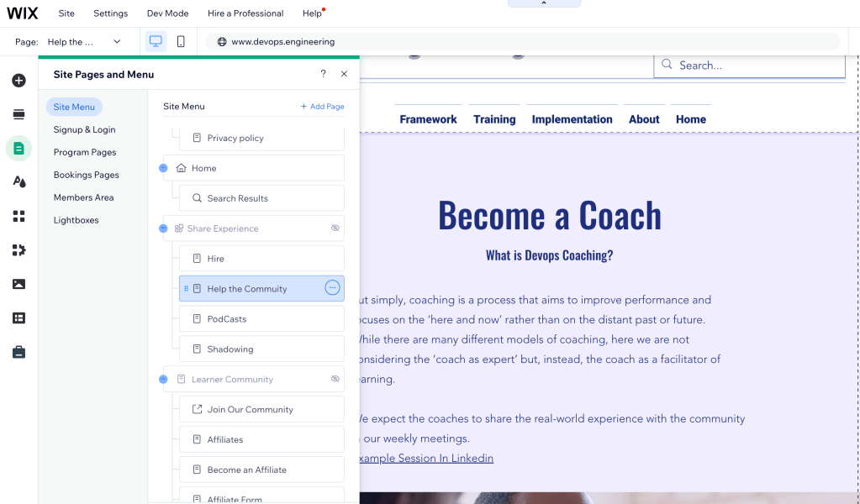Select the Bookings Pages tab
The height and width of the screenshot is (504, 860).
[x=86, y=175]
